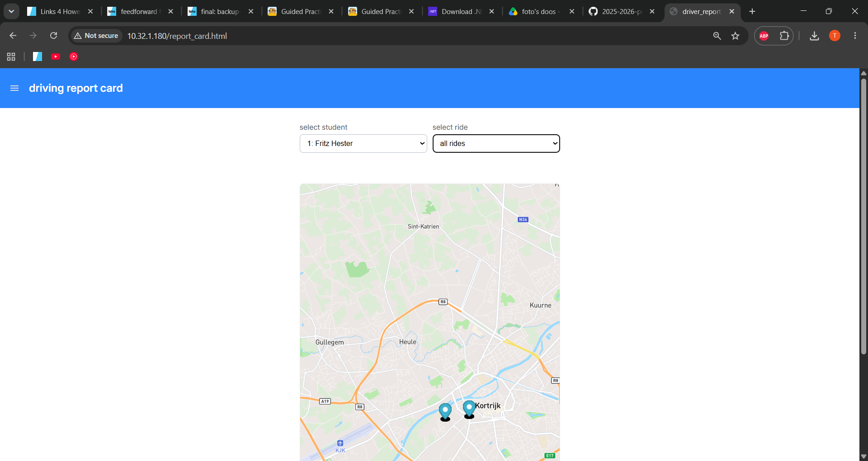Open the hamburger menu in the blue header
The image size is (868, 461).
pos(14,88)
